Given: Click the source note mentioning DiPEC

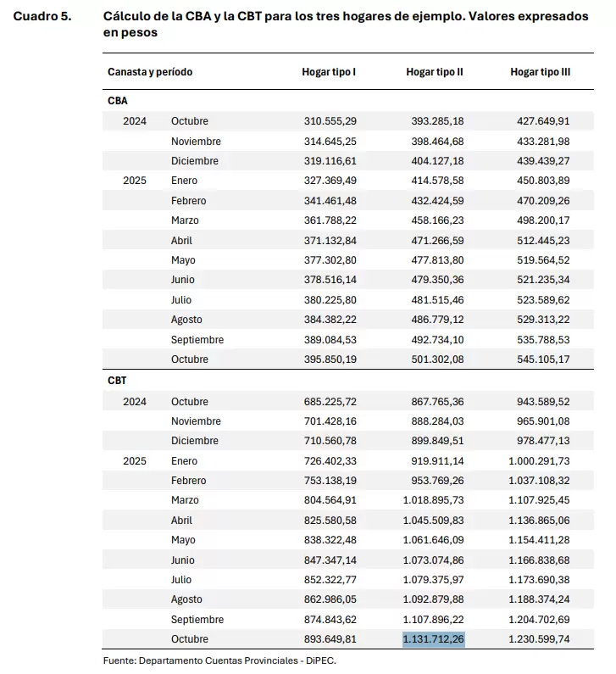Looking at the screenshot, I should [x=219, y=660].
